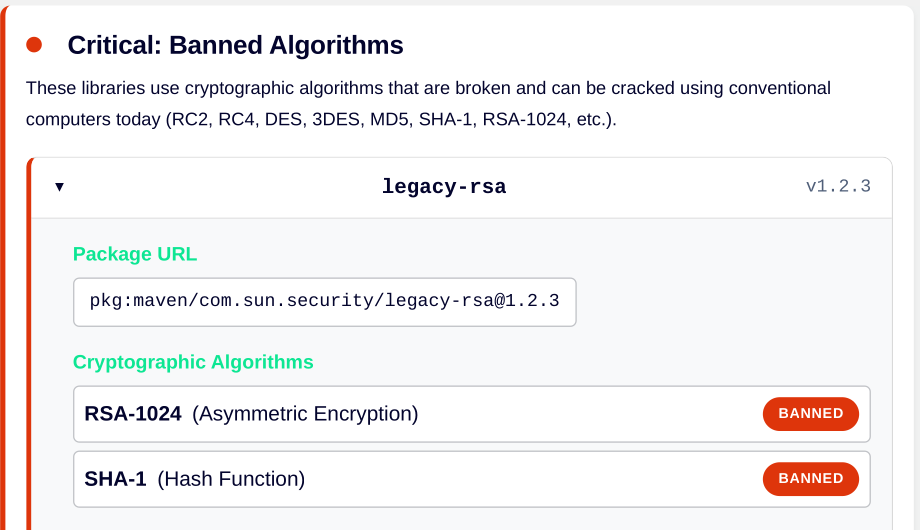
Task: Select the SHA-1 algorithm name
Action: click(115, 479)
